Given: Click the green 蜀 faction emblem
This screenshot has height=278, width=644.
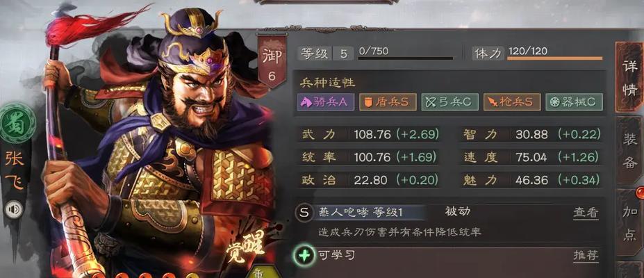Looking at the screenshot, I should tap(17, 123).
